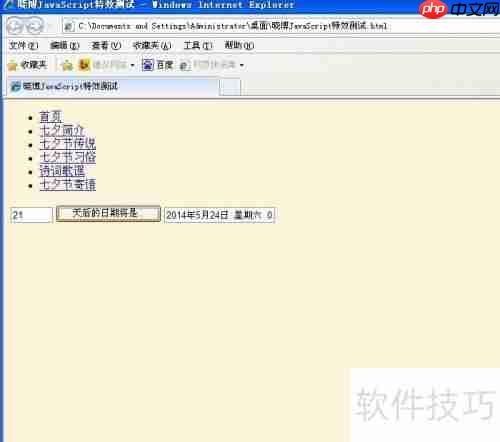Go back with the Back arrow button

click(15, 26)
